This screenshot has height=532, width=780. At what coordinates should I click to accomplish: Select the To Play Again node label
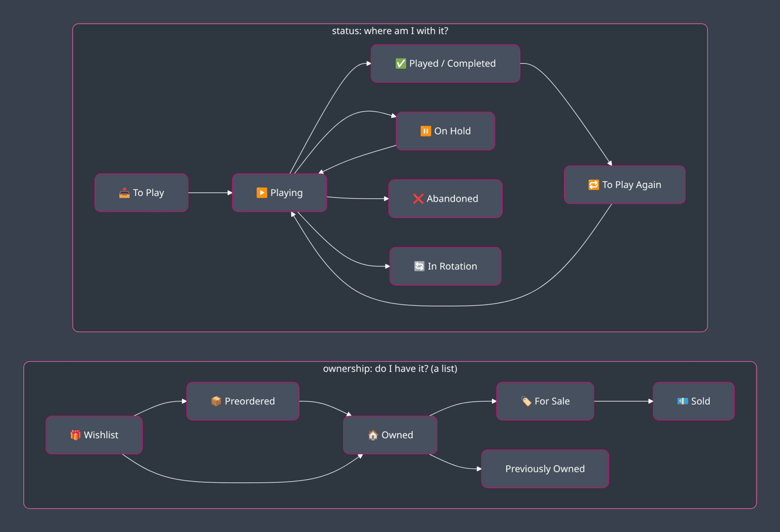632,185
